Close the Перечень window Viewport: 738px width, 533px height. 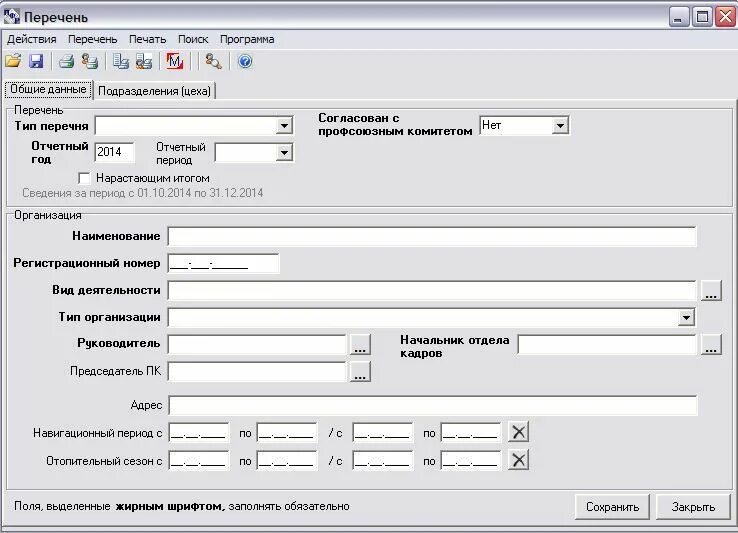coord(725,17)
